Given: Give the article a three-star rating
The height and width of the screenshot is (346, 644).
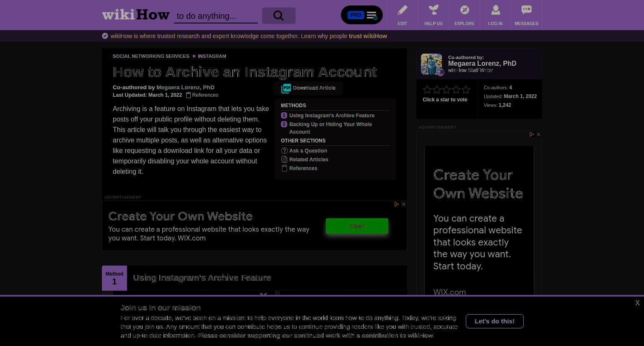Looking at the screenshot, I should tap(447, 89).
